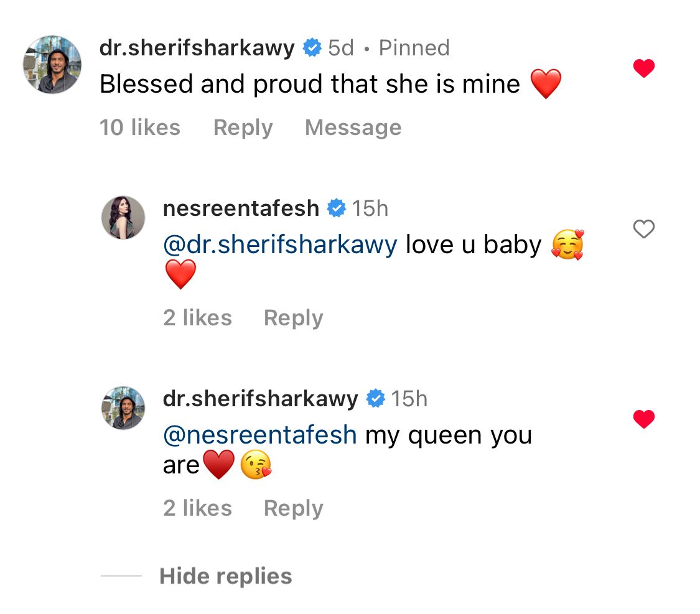The height and width of the screenshot is (614, 700).
Task: Tap the @dr.sherifsharkawy mention in reply
Action: pos(279,245)
